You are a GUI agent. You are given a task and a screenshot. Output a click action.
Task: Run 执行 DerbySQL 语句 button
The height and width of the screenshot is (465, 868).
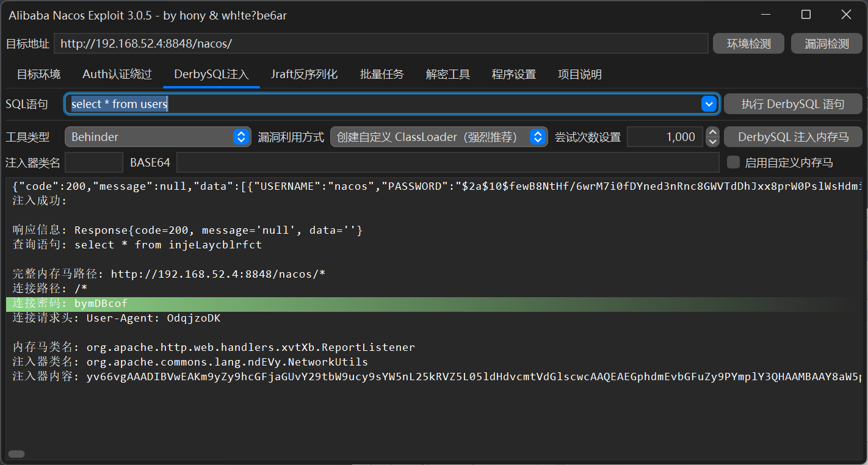[x=793, y=104]
